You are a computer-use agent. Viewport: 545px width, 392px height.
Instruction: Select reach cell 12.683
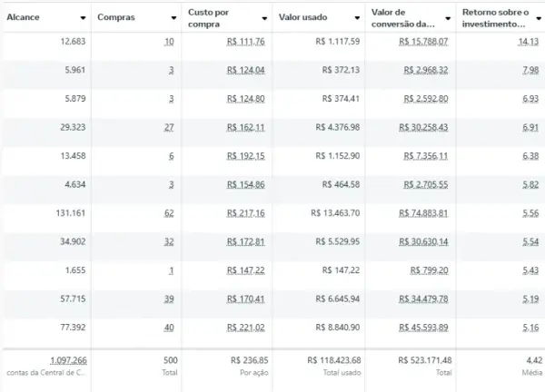(73, 42)
